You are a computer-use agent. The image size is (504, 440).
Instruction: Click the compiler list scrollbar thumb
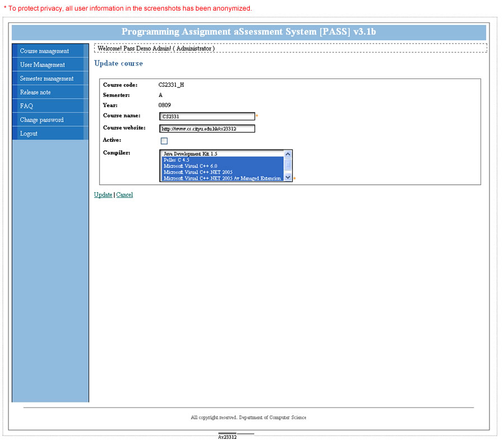[288, 165]
